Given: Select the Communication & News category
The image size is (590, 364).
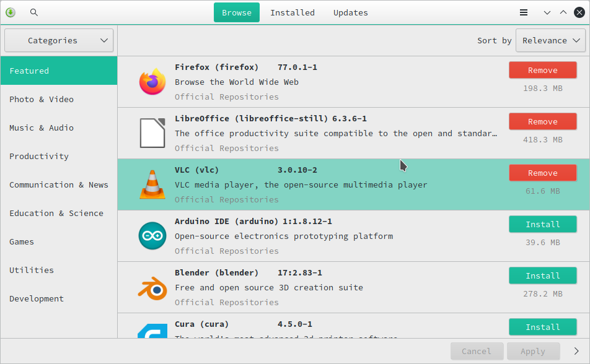Looking at the screenshot, I should [x=59, y=184].
